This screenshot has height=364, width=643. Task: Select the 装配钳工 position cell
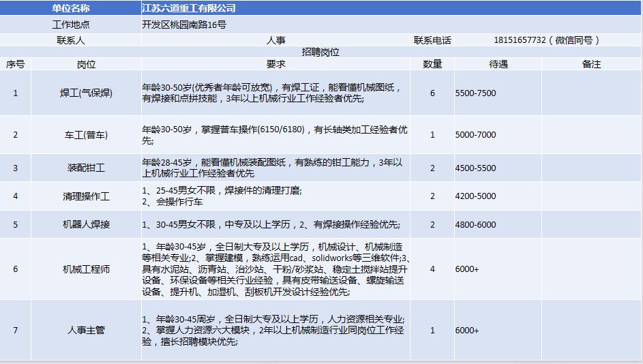[86, 168]
